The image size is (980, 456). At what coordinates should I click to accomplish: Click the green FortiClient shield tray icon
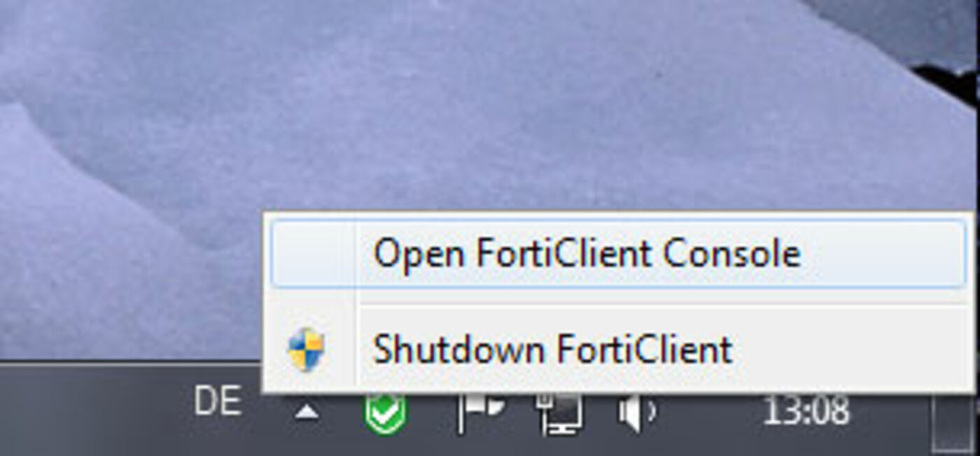click(385, 413)
